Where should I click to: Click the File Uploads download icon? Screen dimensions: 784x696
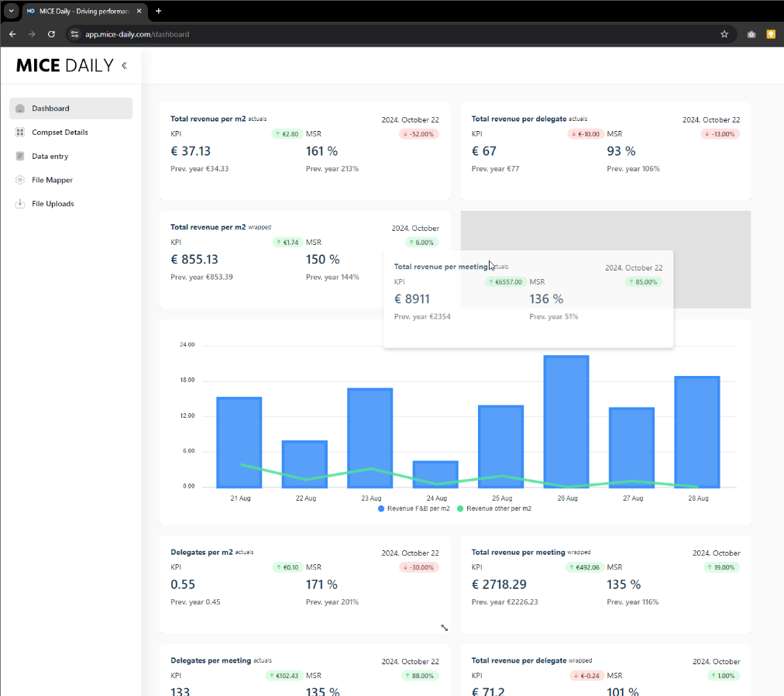[x=20, y=204]
